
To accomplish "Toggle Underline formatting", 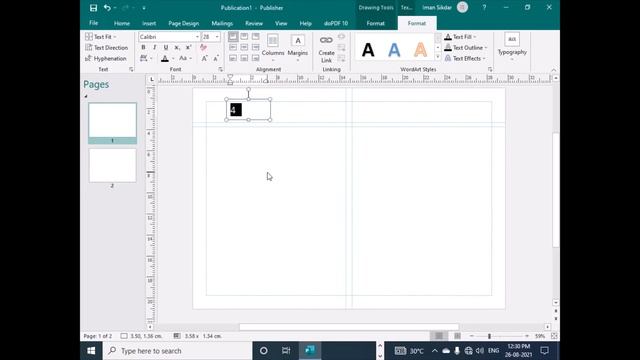I will coord(165,48).
